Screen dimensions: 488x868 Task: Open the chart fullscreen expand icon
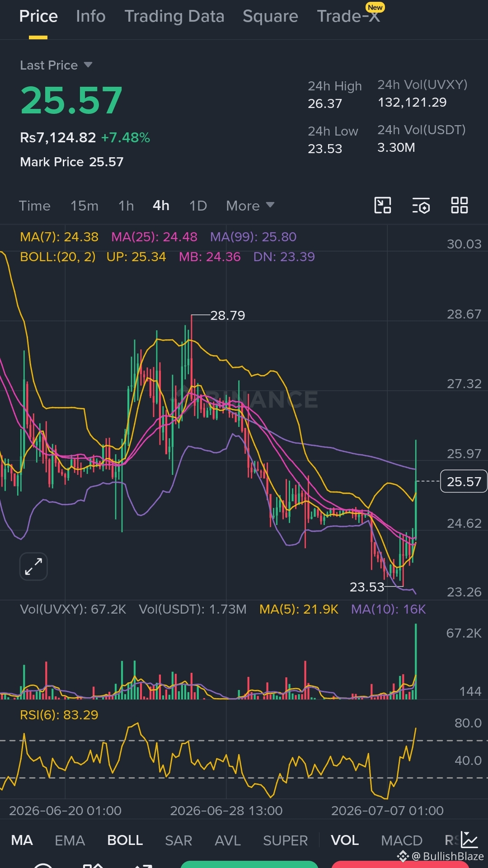(x=33, y=566)
